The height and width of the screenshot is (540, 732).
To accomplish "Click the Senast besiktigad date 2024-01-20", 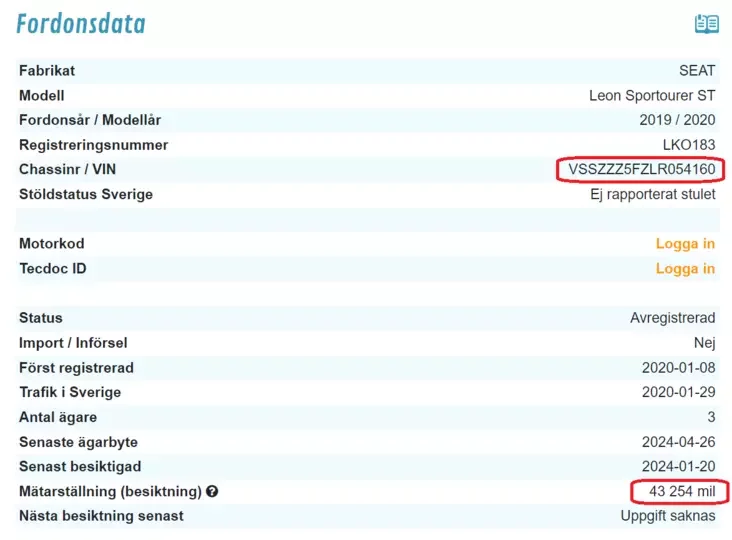I will tap(678, 467).
